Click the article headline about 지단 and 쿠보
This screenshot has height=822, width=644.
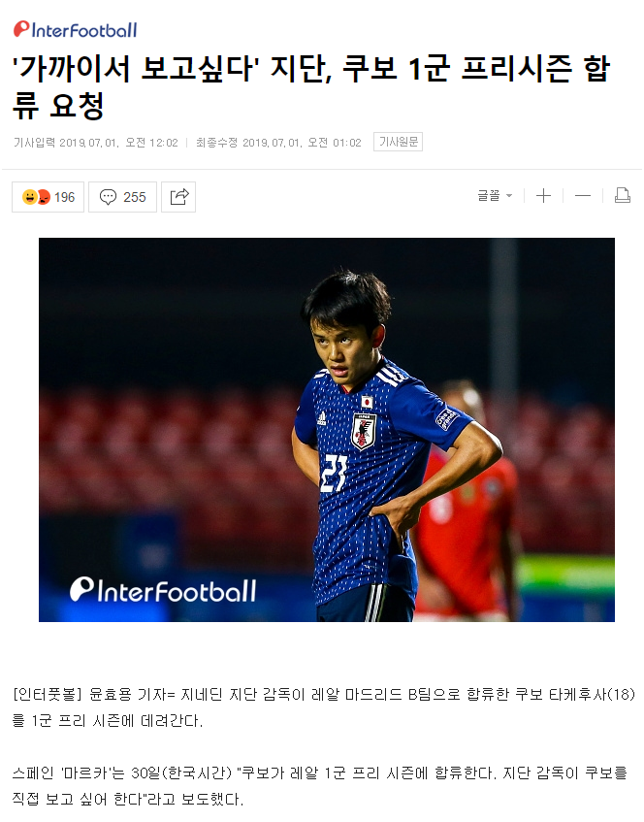point(311,86)
